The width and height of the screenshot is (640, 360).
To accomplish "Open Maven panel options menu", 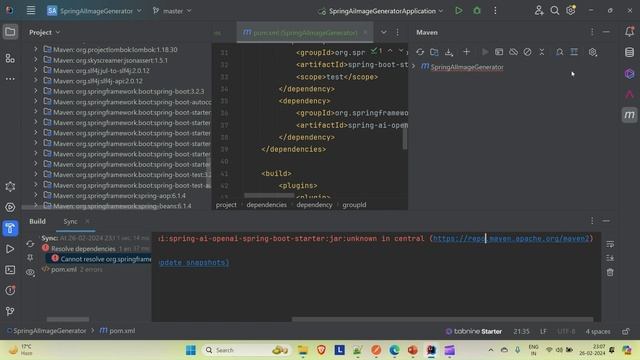I will 592,32.
